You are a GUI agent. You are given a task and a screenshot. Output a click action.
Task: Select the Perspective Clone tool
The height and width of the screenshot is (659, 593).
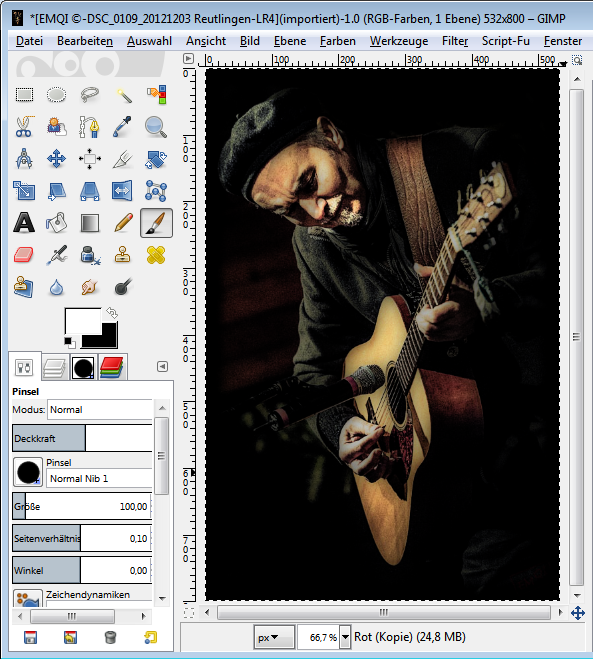(x=24, y=287)
